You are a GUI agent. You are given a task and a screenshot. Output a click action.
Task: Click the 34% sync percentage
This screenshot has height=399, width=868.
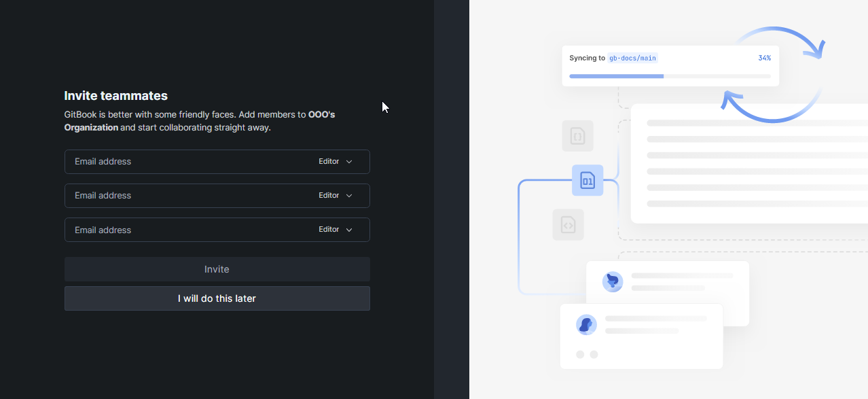(764, 58)
